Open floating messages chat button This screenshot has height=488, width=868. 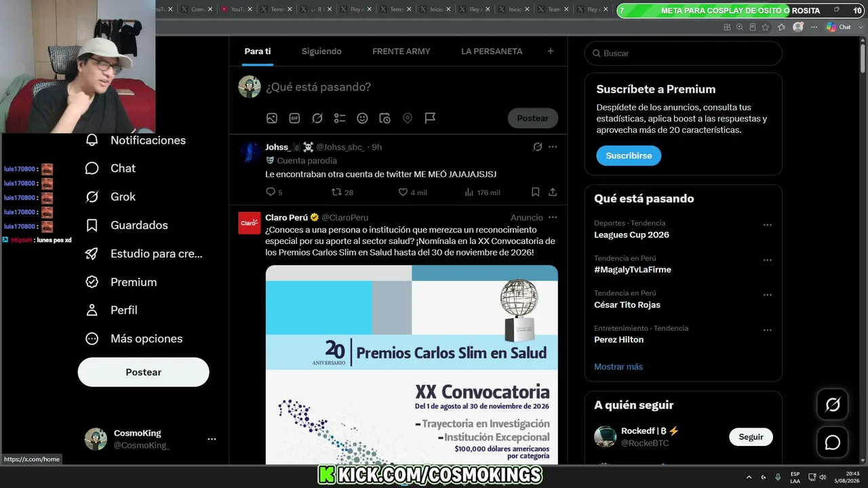832,443
